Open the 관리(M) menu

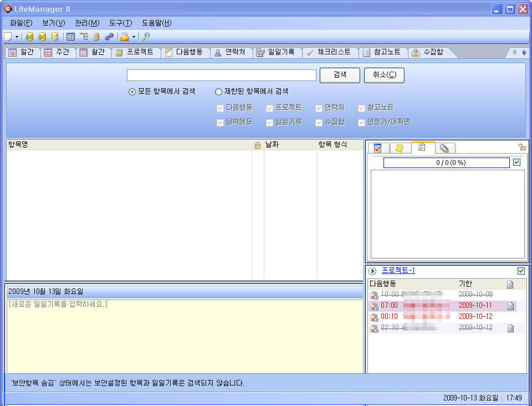tap(87, 23)
